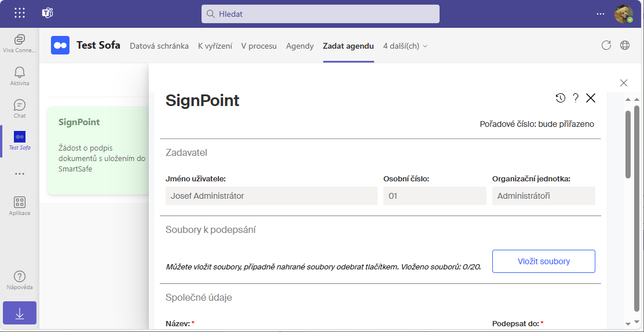Open the globe website icon
The image size is (644, 332).
[625, 45]
